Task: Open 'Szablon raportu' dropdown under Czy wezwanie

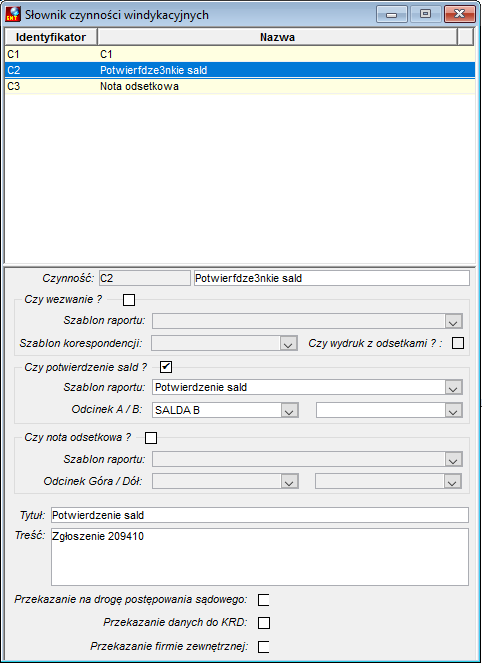Action: pos(453,321)
